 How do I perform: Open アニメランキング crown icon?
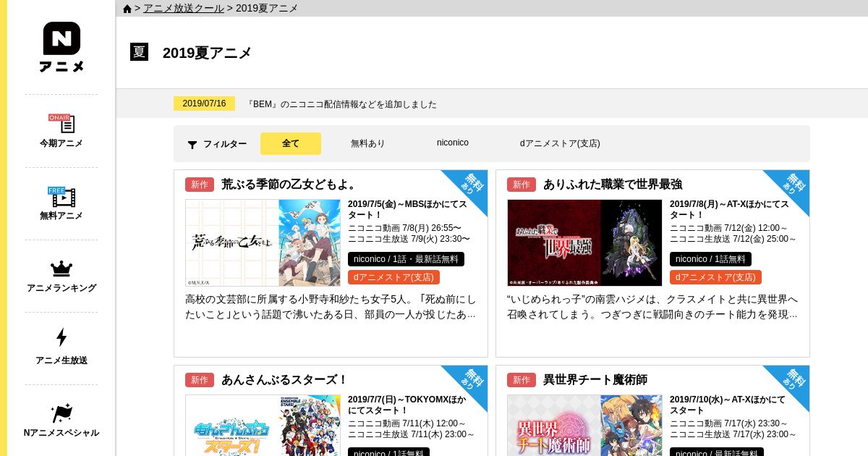coord(61,269)
